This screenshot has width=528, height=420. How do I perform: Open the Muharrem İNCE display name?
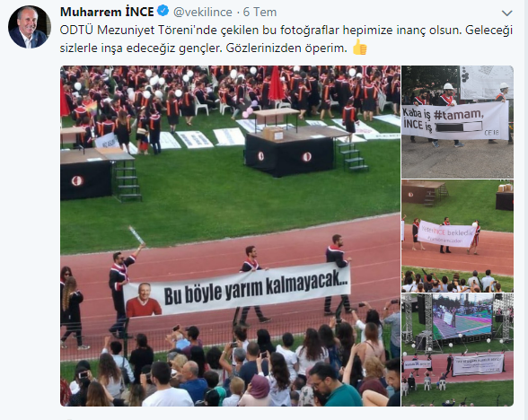point(107,13)
